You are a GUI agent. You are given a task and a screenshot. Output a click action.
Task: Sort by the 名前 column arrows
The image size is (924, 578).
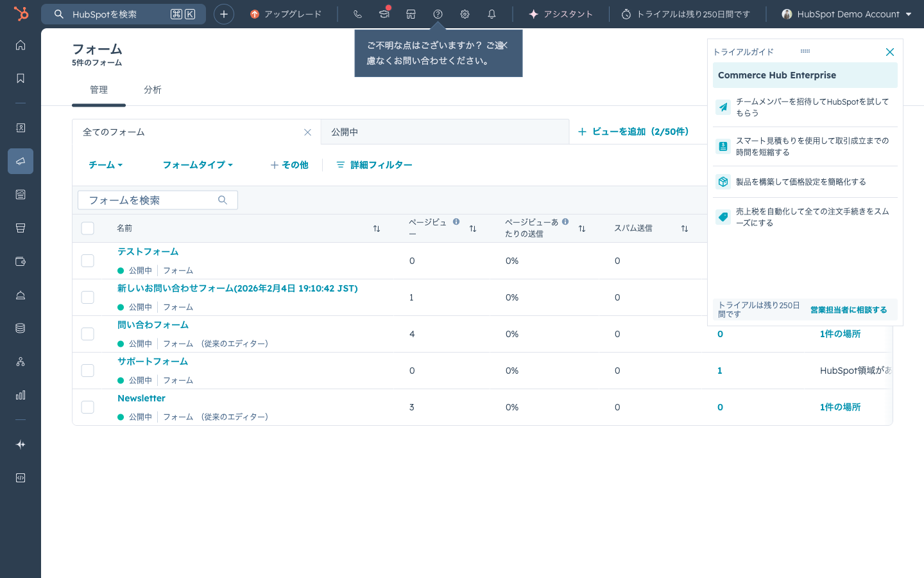click(377, 229)
